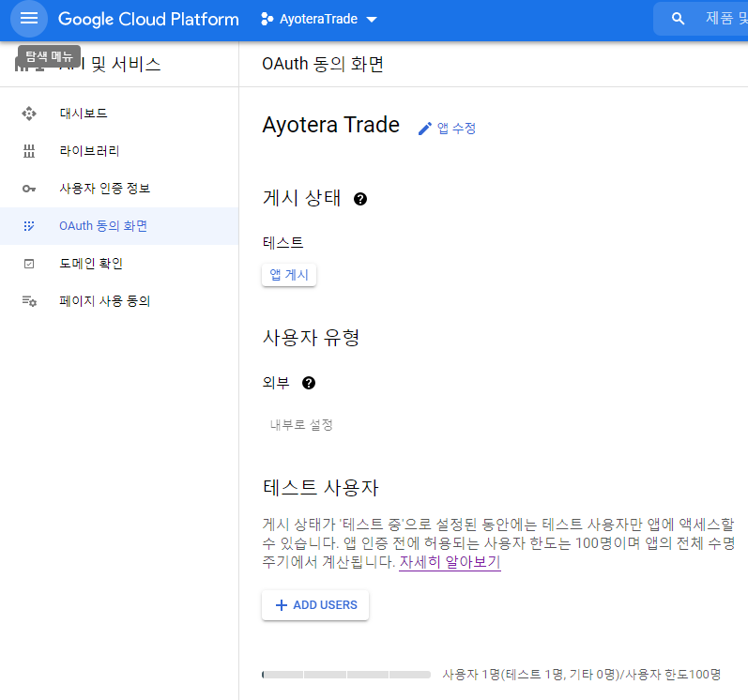Click the ADD USERS button
The width and height of the screenshot is (748, 700).
[x=315, y=605]
